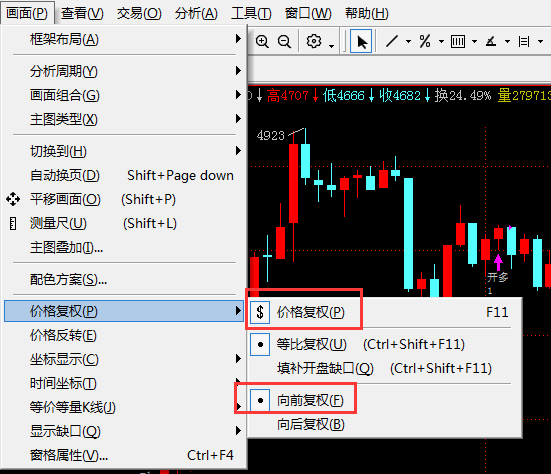Click the zoom in magnifier icon

[x=262, y=41]
